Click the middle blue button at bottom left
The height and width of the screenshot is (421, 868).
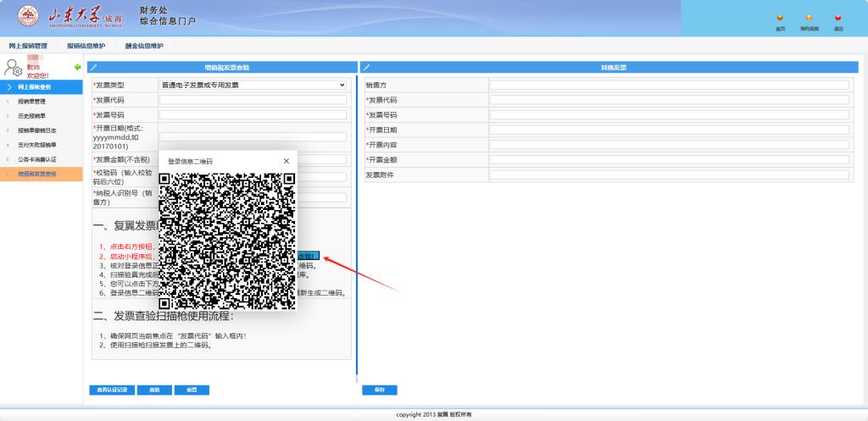pos(154,390)
